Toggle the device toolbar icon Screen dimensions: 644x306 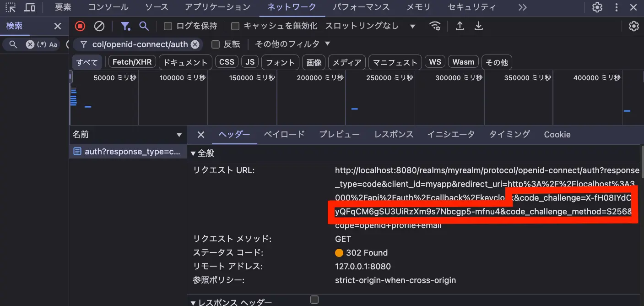point(30,7)
